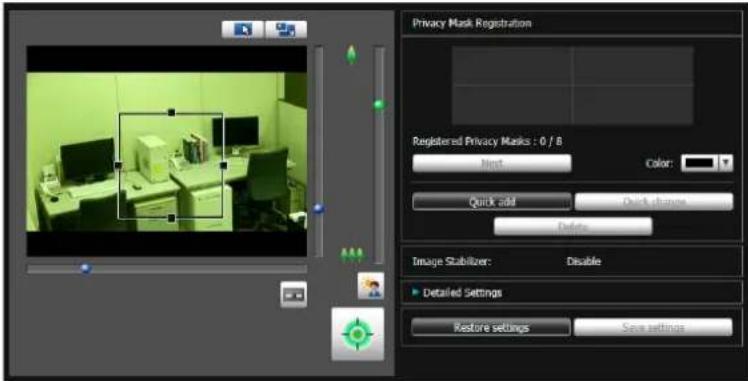
Task: Click the top handle of the mask frame
Action: click(171, 113)
